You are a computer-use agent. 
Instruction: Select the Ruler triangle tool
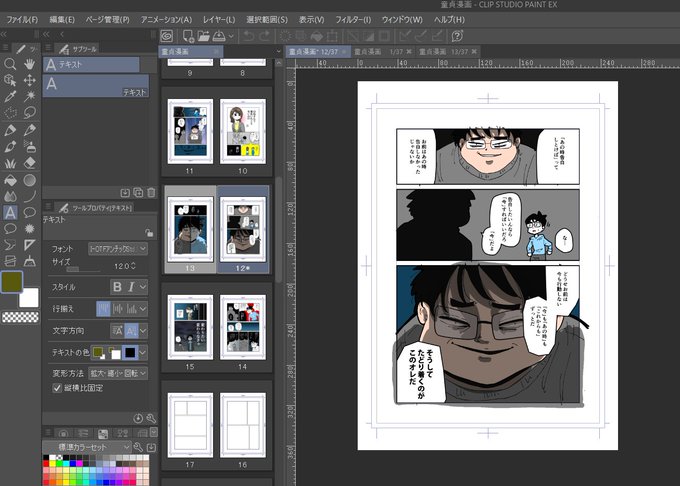[29, 245]
